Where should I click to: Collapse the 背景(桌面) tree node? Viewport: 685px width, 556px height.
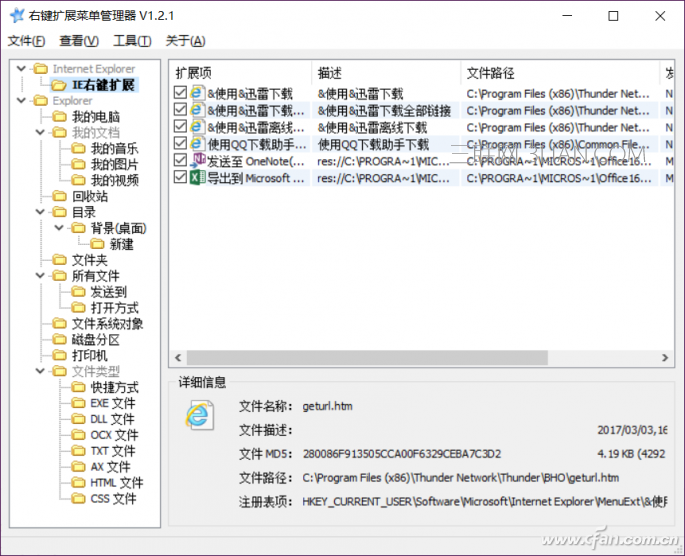(x=59, y=228)
